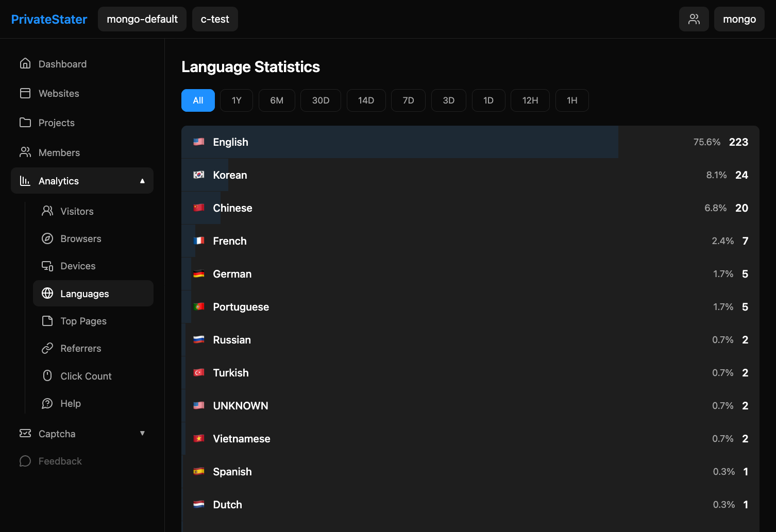This screenshot has height=532, width=776.
Task: Click the PrivateStater logo
Action: coord(49,19)
